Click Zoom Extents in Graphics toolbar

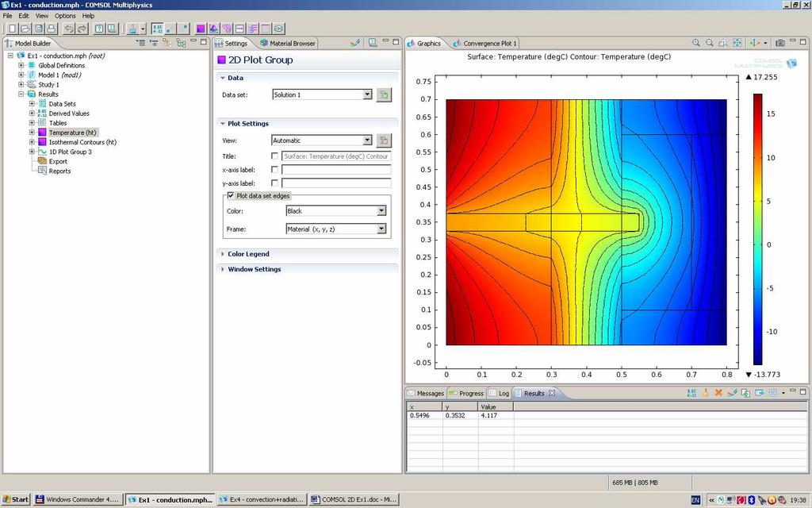(x=737, y=43)
